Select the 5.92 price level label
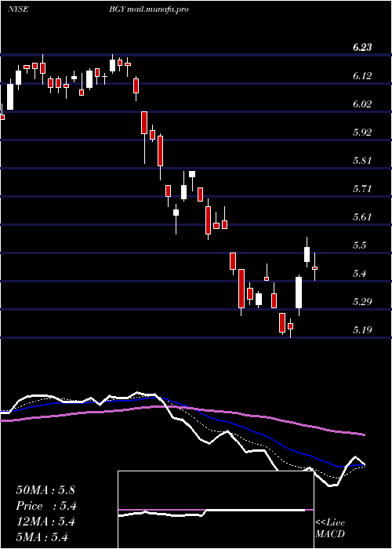Image resolution: width=392 pixels, height=549 pixels. pos(362,133)
